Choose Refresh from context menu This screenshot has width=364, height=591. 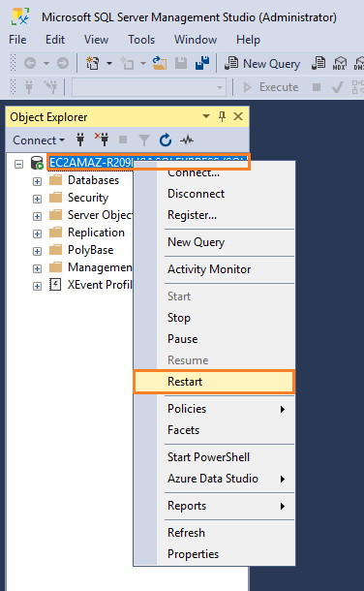[215, 533]
